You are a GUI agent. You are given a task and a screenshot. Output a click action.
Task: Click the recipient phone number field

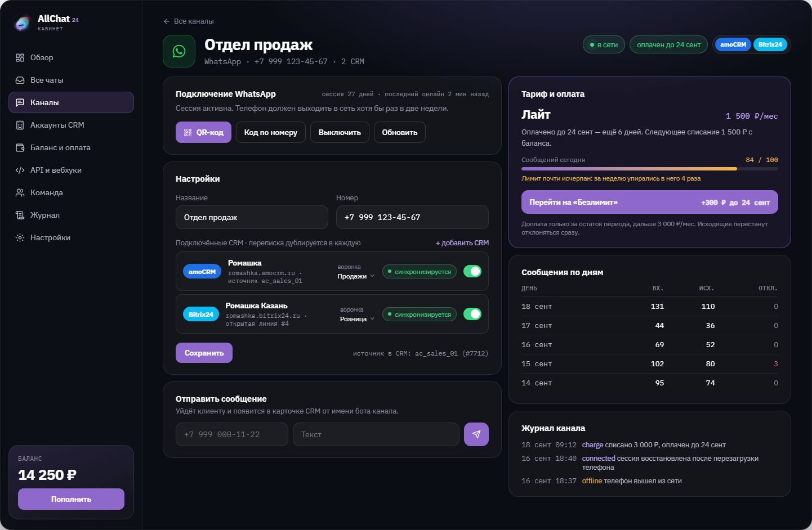[232, 434]
